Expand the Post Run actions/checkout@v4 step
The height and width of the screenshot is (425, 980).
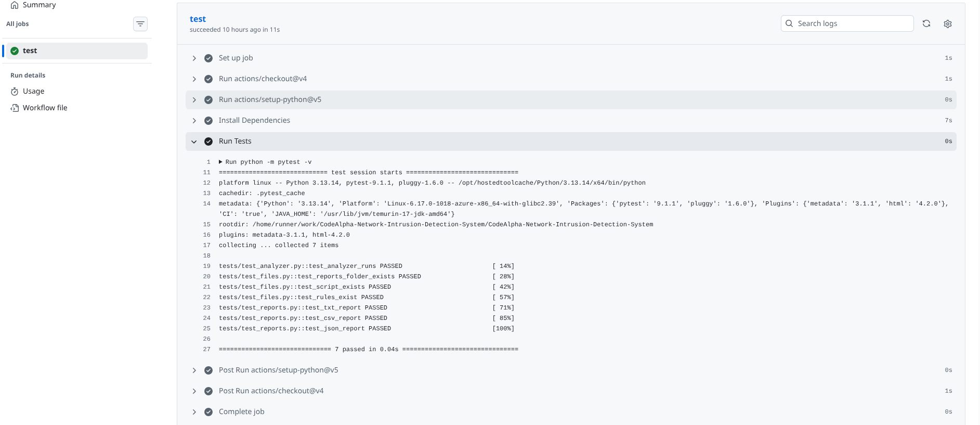point(194,391)
